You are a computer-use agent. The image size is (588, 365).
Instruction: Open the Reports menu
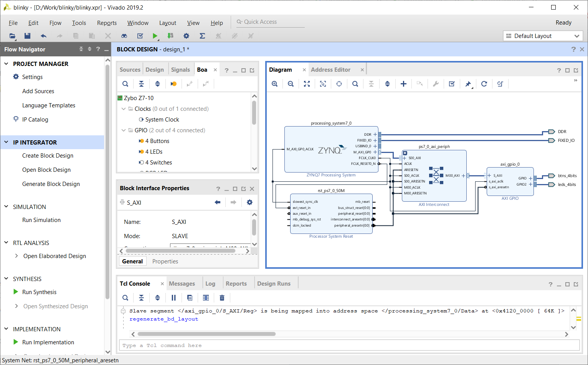[x=107, y=23]
